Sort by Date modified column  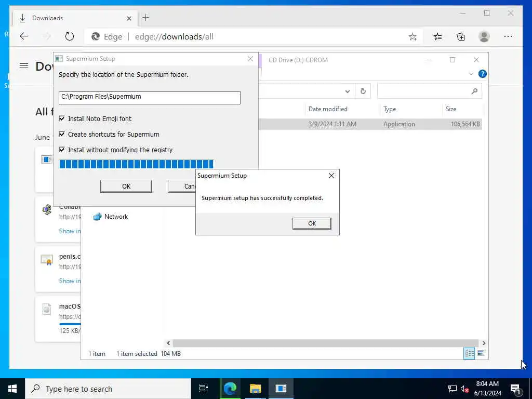(x=328, y=109)
